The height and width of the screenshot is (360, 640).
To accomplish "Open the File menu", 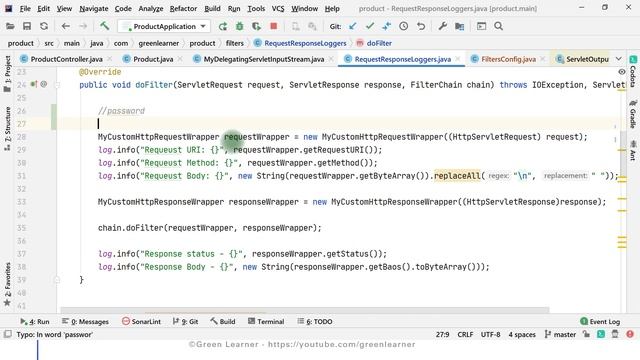I will (25, 8).
